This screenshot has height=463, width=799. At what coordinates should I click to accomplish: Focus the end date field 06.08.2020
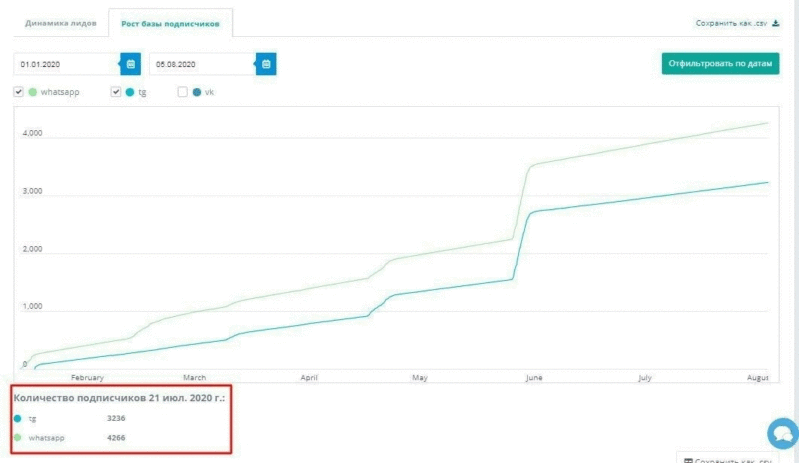click(x=202, y=64)
